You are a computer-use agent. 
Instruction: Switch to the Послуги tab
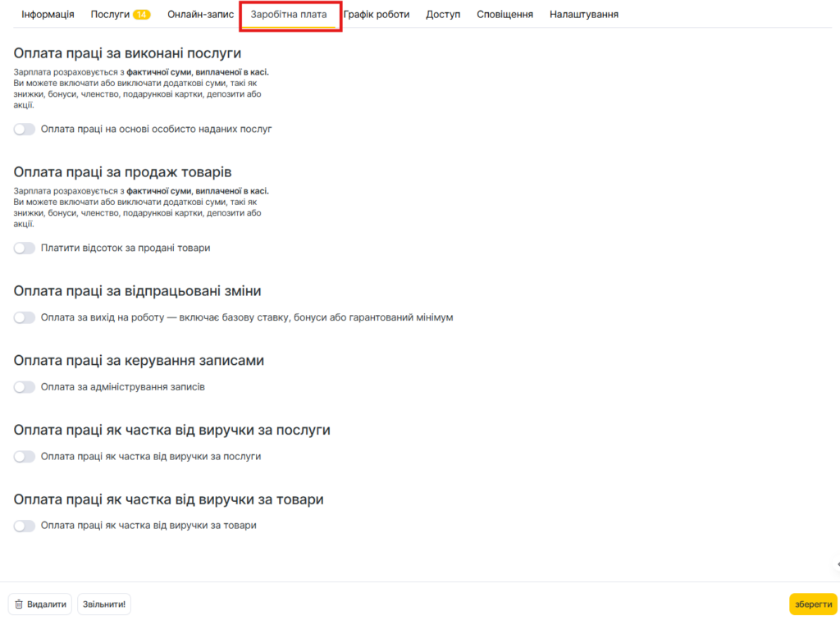tap(110, 15)
